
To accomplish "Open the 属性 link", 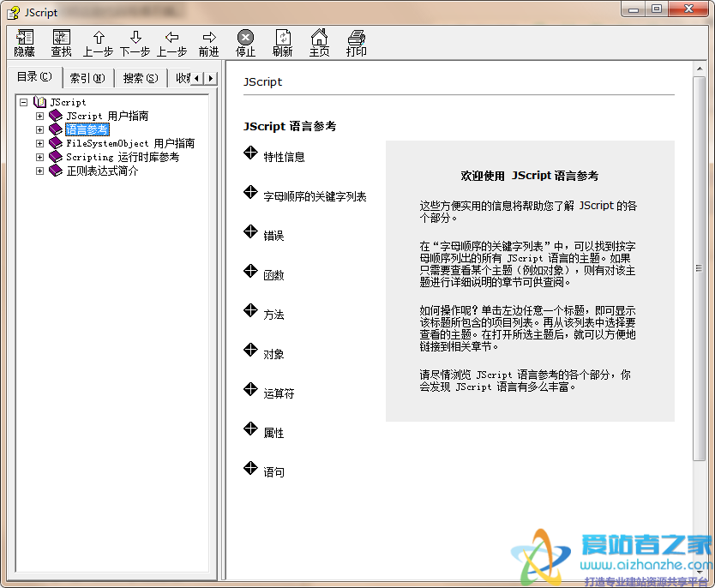I will click(x=273, y=433).
